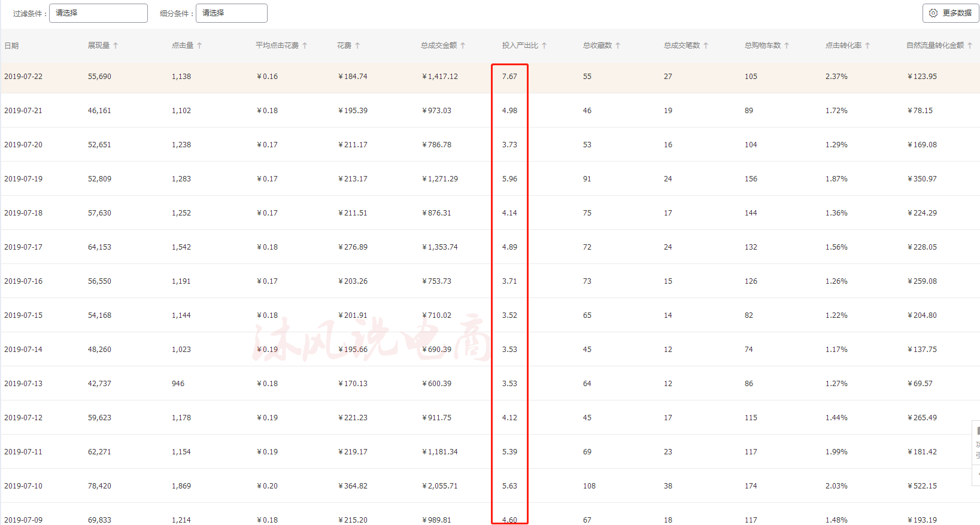Sort by 展现量 arrow icon
Viewport: 980px width, 525px height.
[116, 45]
